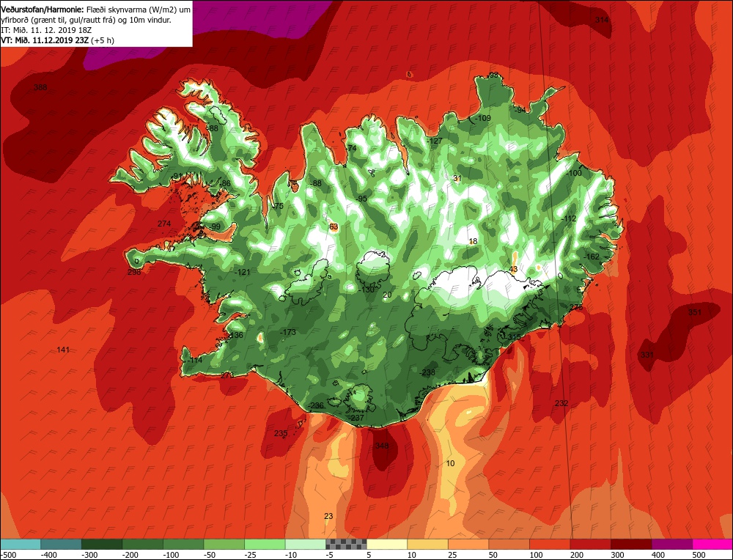The height and width of the screenshot is (560, 733).
Task: Click the dark maroon swatch between 300 and 400
Action: (x=632, y=544)
